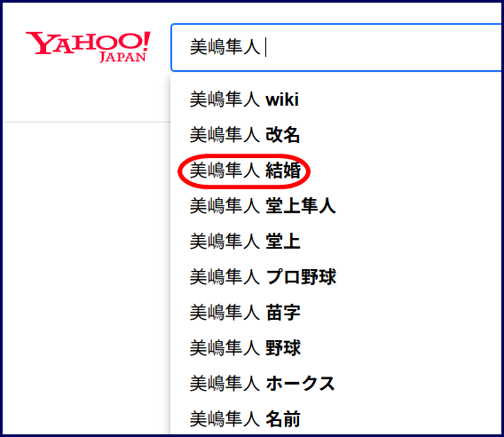Click the typed text 美嶋隼人 in search field
Viewport: 504px width, 437px height.
(x=225, y=47)
